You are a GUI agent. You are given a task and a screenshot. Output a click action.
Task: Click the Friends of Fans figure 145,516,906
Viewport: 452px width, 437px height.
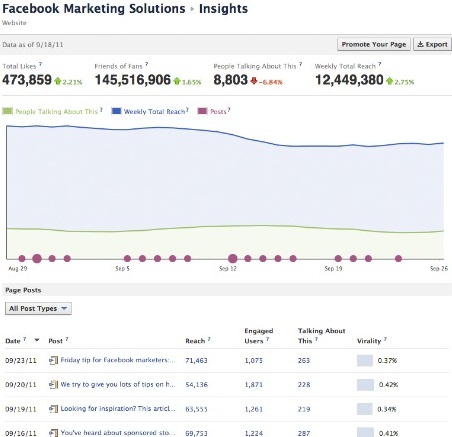tap(132, 80)
